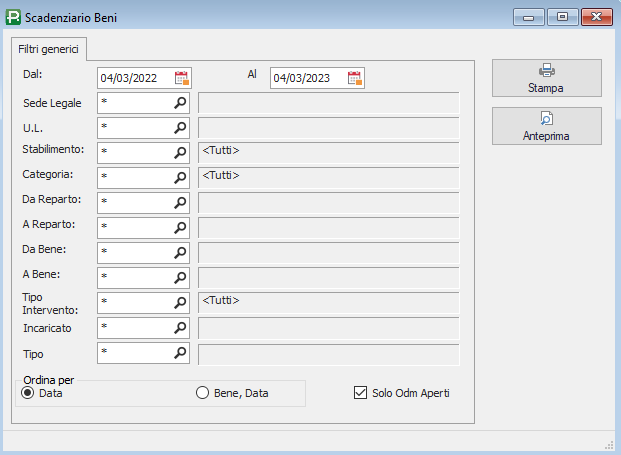Click the Tipo filter text field
621x455 pixels.
pyautogui.click(x=135, y=352)
